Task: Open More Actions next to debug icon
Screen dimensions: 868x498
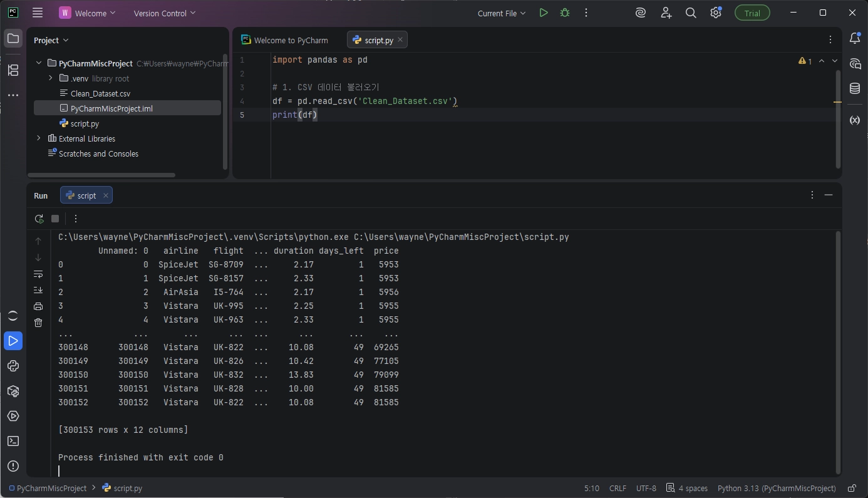Action: [586, 13]
